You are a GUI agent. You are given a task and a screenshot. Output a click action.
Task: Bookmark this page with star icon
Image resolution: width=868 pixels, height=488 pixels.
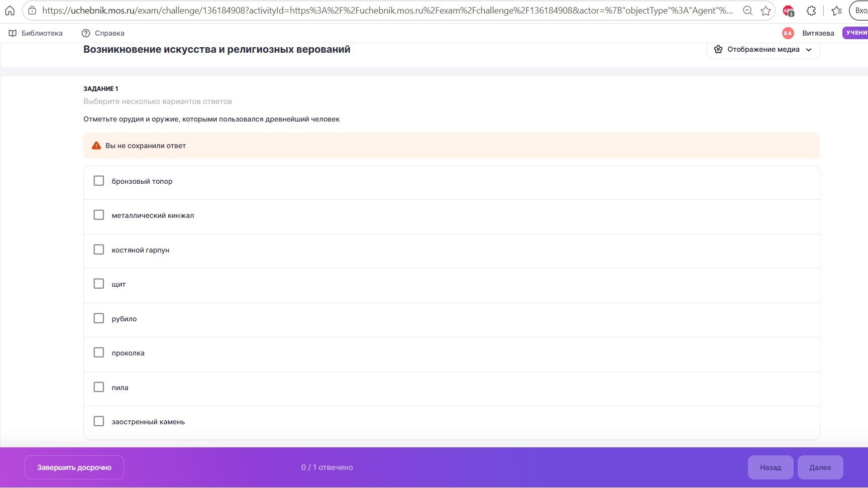click(766, 11)
